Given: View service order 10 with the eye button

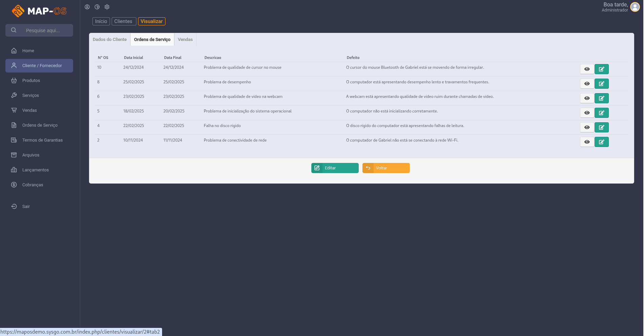Looking at the screenshot, I should pyautogui.click(x=587, y=69).
